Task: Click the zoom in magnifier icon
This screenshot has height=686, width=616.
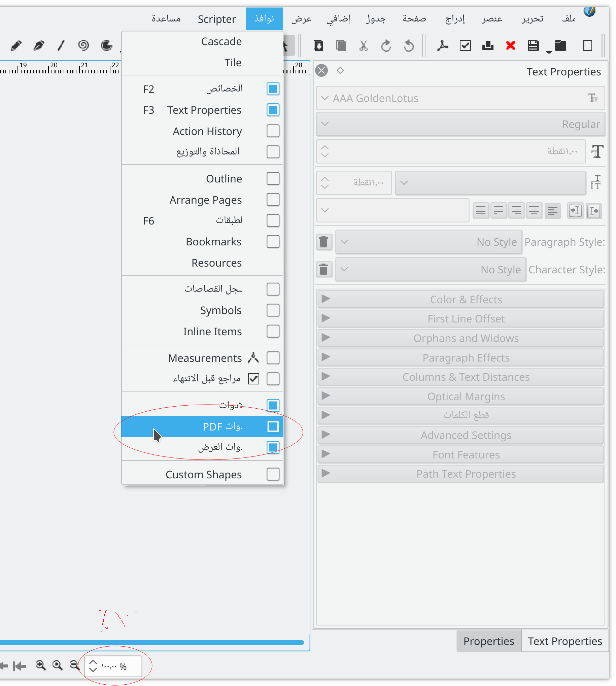Action: (41, 665)
